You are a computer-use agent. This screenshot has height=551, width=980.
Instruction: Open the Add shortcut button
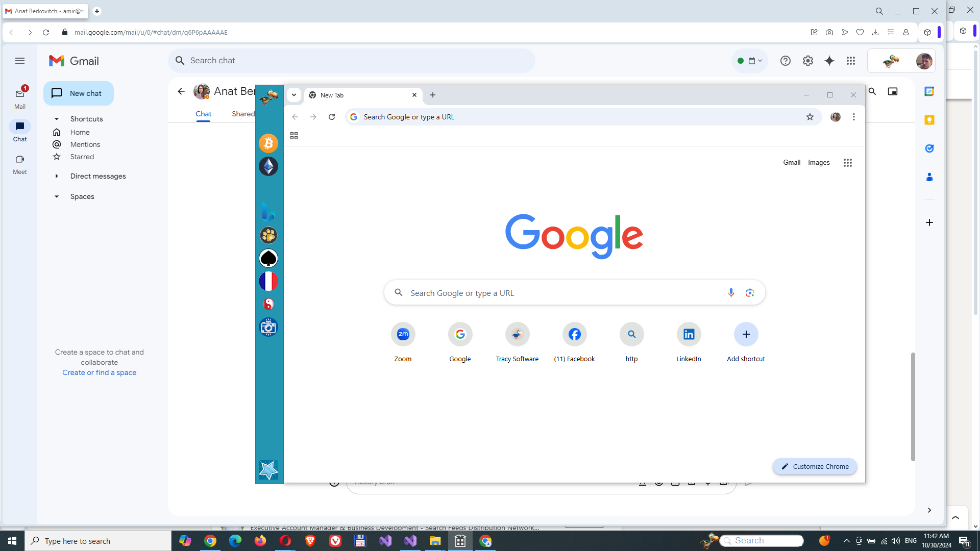click(x=746, y=334)
